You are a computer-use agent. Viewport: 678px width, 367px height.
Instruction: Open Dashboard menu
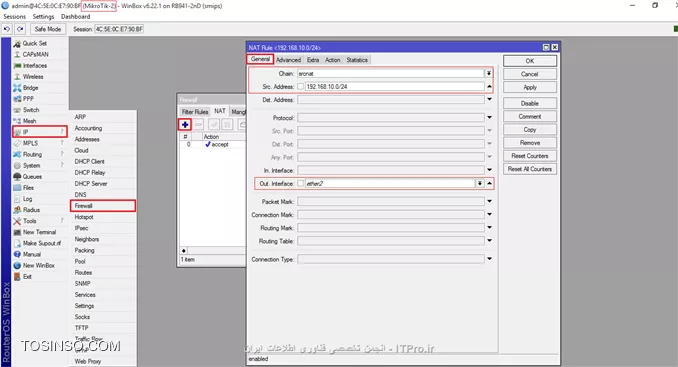(x=76, y=16)
